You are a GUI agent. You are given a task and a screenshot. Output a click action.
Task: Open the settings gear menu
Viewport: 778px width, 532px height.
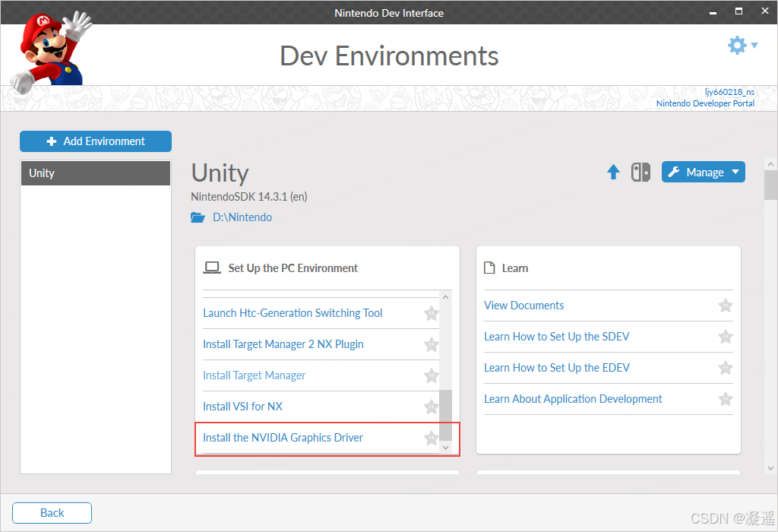pyautogui.click(x=737, y=45)
